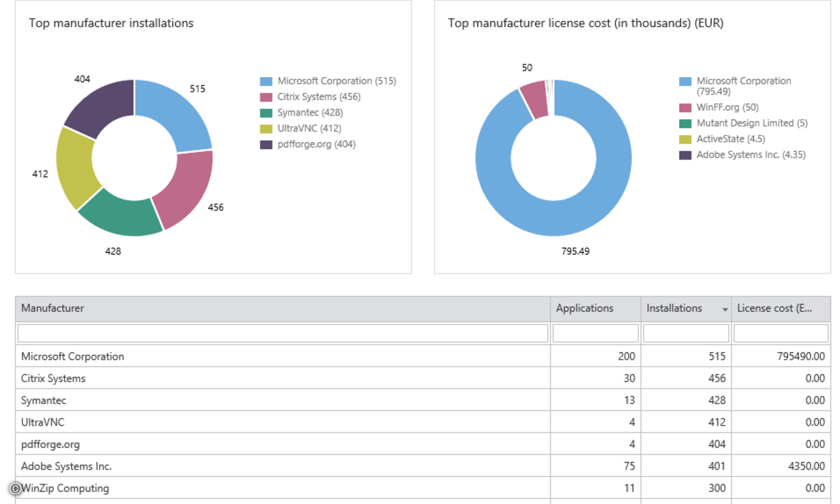
Task: Click the Top manufacturer license cost chart title
Action: [586, 23]
